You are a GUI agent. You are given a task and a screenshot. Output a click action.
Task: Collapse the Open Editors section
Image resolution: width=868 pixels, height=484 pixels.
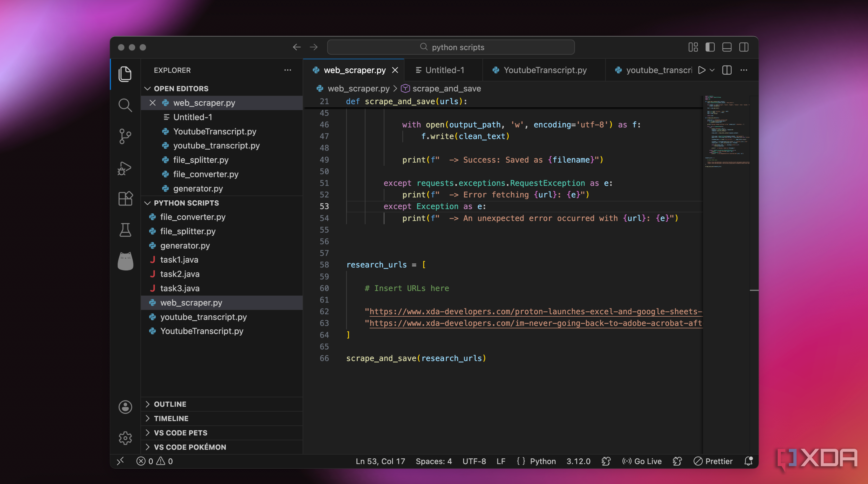coord(181,89)
